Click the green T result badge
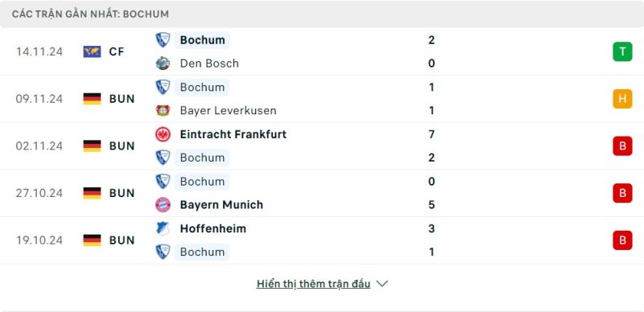This screenshot has height=312, width=644. [622, 51]
